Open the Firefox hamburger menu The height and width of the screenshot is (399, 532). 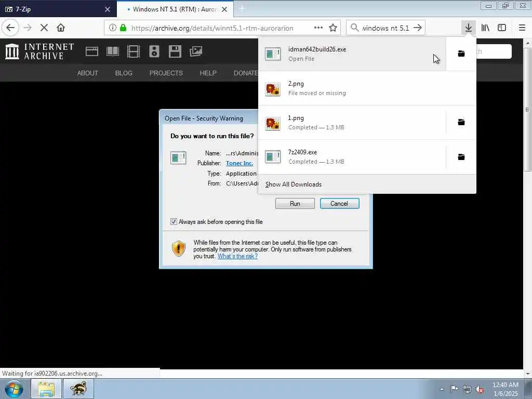[x=522, y=28]
